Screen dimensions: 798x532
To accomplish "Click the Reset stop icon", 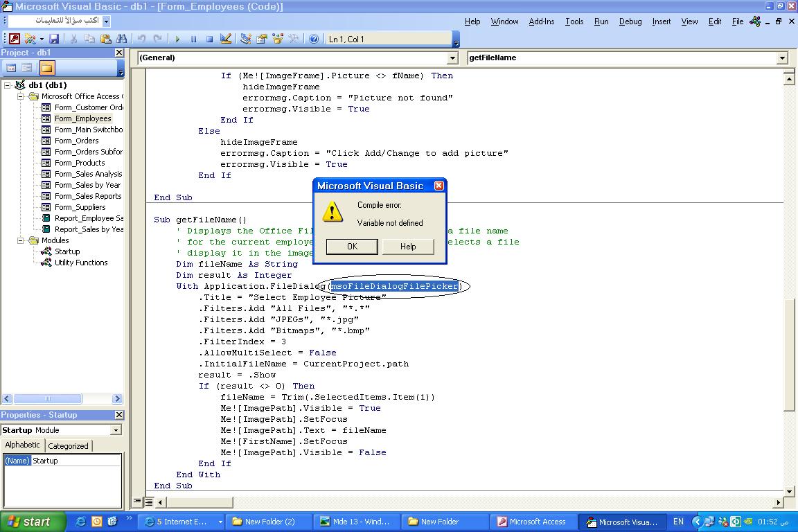I will coord(210,39).
